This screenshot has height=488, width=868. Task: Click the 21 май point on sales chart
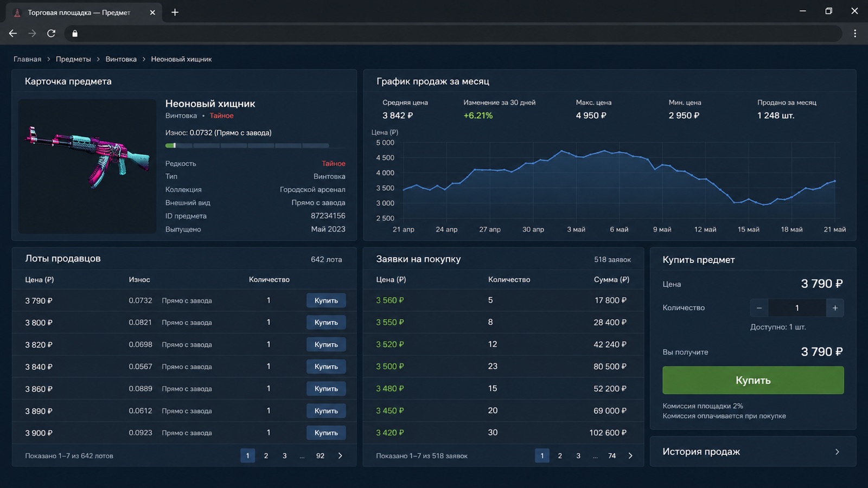(x=834, y=181)
